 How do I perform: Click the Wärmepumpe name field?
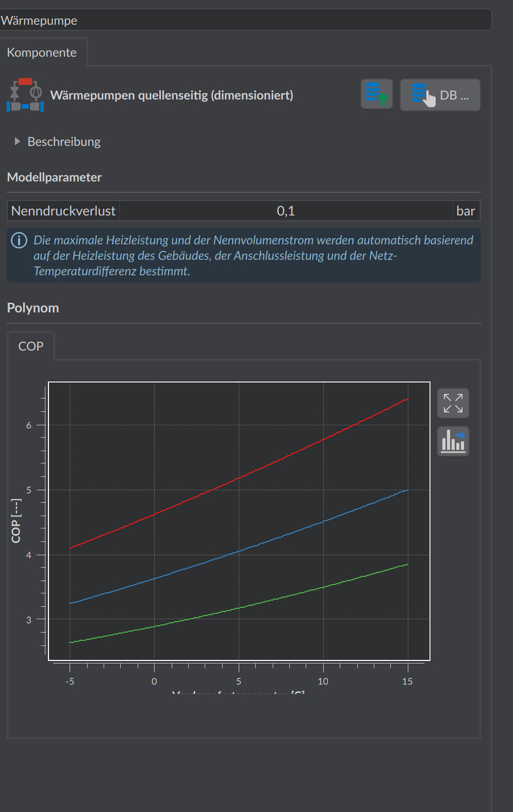[245, 21]
